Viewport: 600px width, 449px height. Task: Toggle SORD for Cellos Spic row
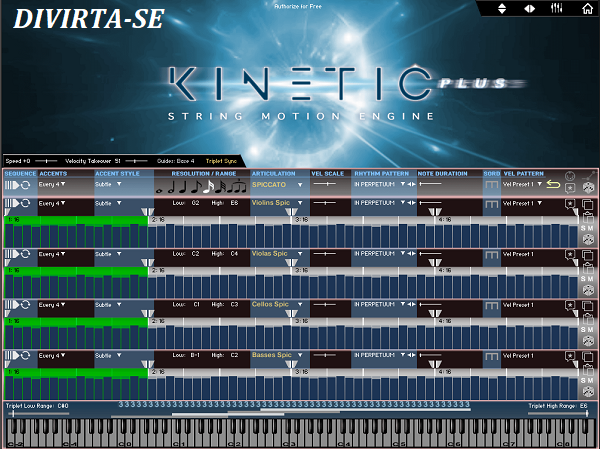[x=491, y=305]
